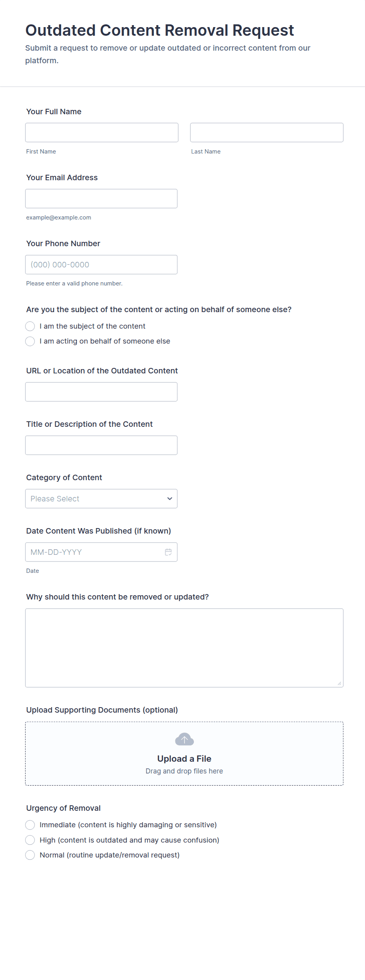Select 'I am the subject of the content'

tap(30, 326)
